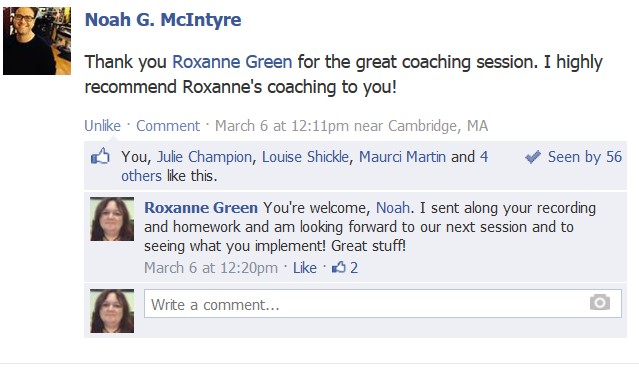Click the checkmark icon next to Seen by 56

pos(533,156)
